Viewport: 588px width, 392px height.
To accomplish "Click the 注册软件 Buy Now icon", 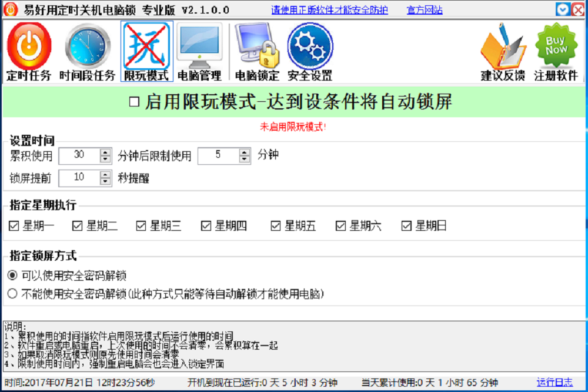I will coord(556,51).
